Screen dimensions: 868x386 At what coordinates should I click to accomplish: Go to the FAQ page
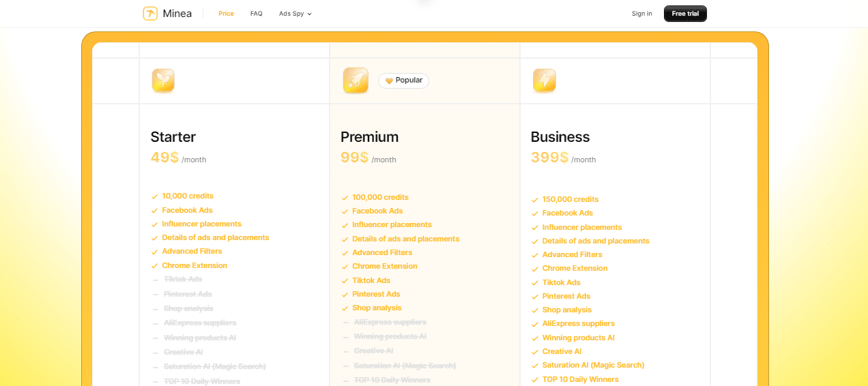[x=257, y=14]
